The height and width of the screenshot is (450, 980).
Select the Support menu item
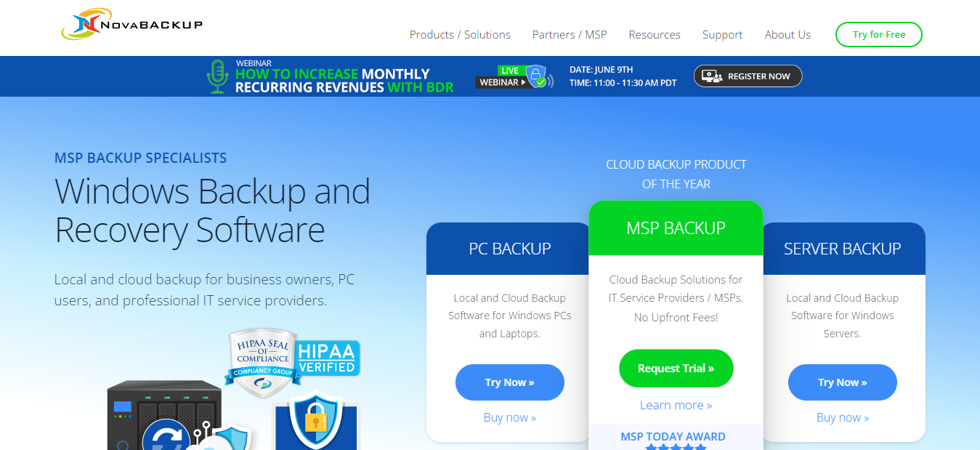pos(722,34)
